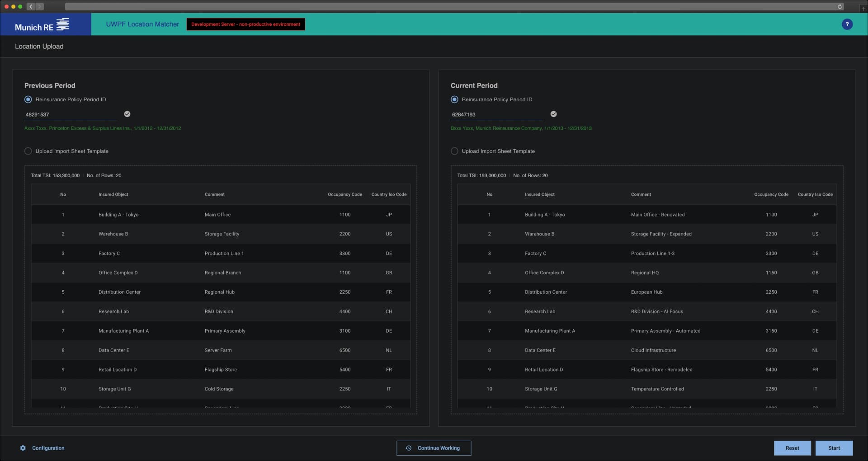868x461 pixels.
Task: Click Munich Reinsurance Company policy description
Action: [x=521, y=128]
